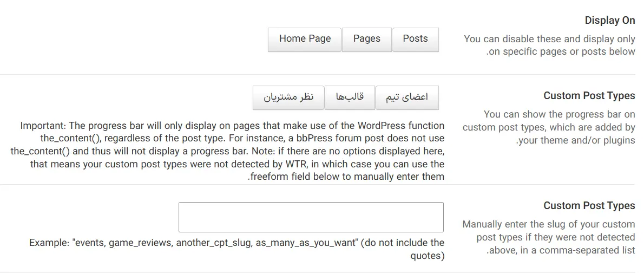
Task: Click the Custom Post Types heading above the buttons row
Action: point(589,96)
